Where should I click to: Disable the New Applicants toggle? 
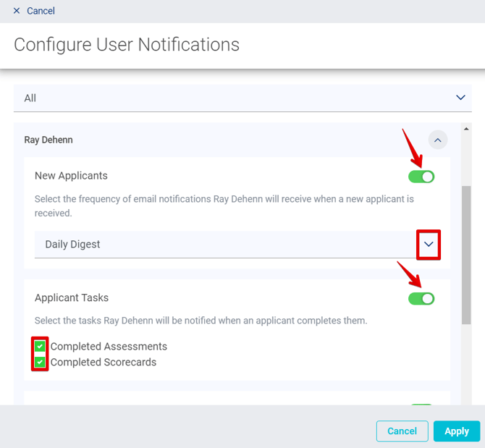coord(421,177)
